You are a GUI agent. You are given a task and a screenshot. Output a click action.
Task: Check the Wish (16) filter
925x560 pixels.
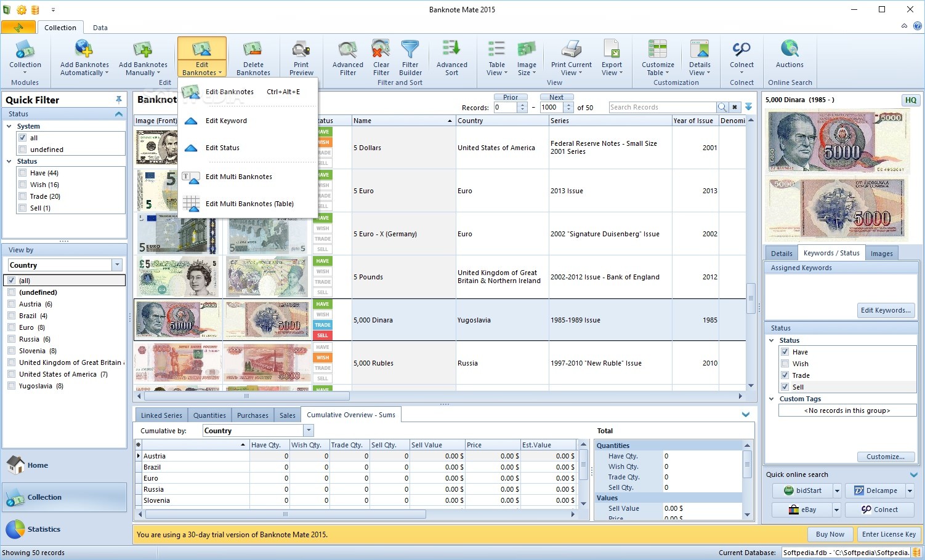coord(23,185)
